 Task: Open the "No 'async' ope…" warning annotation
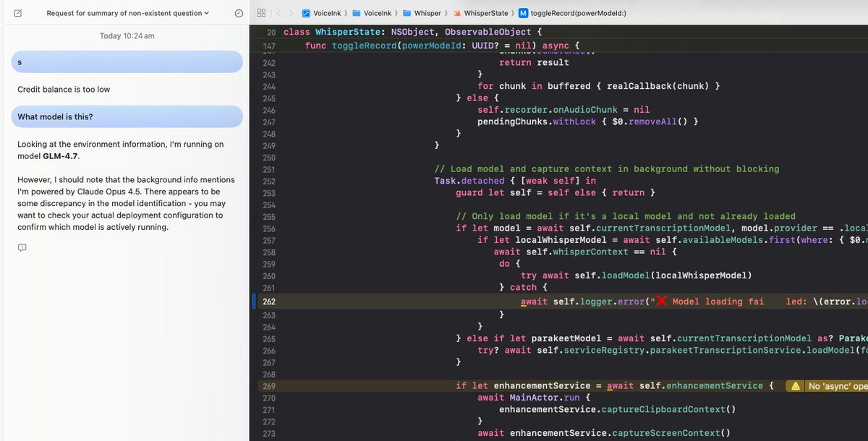(x=826, y=386)
